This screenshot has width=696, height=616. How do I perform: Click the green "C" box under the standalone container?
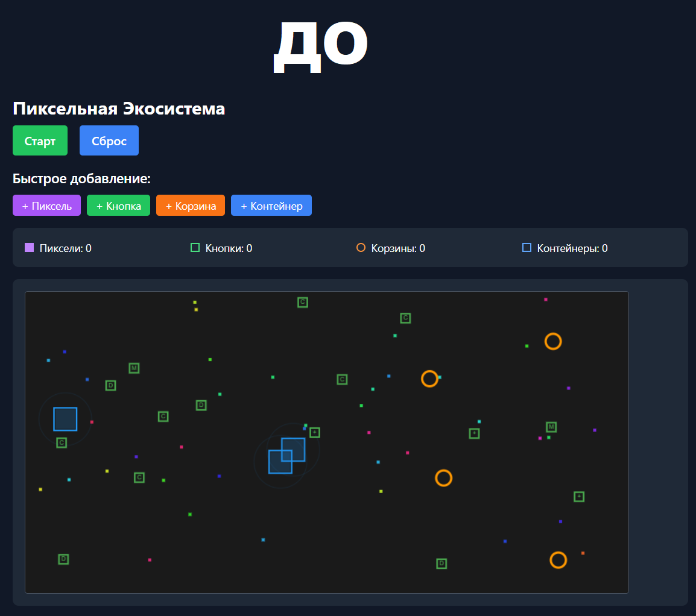pos(62,442)
